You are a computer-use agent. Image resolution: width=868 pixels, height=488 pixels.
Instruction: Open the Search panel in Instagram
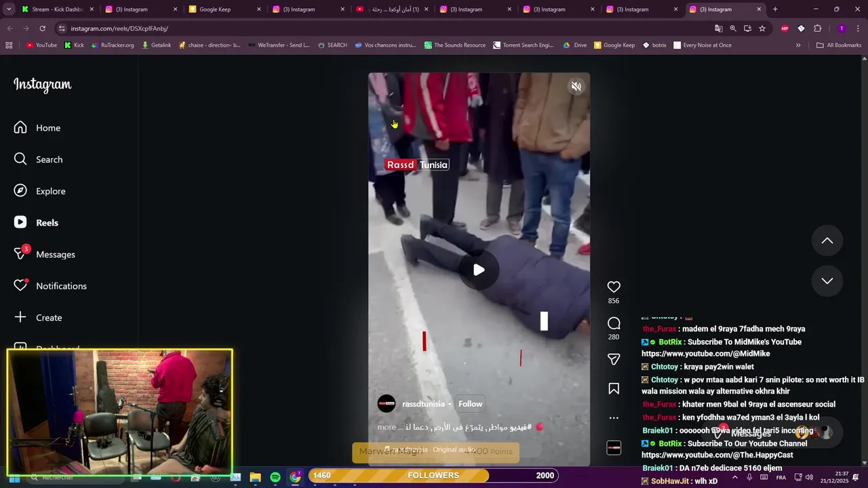click(x=39, y=159)
